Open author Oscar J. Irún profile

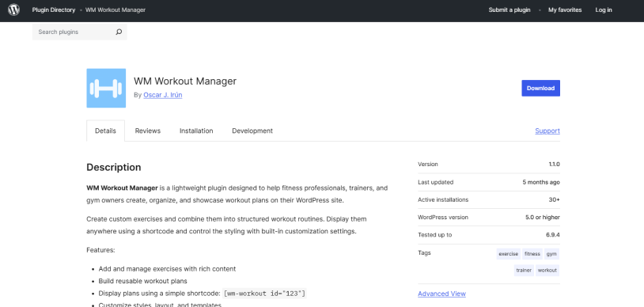pyautogui.click(x=163, y=95)
